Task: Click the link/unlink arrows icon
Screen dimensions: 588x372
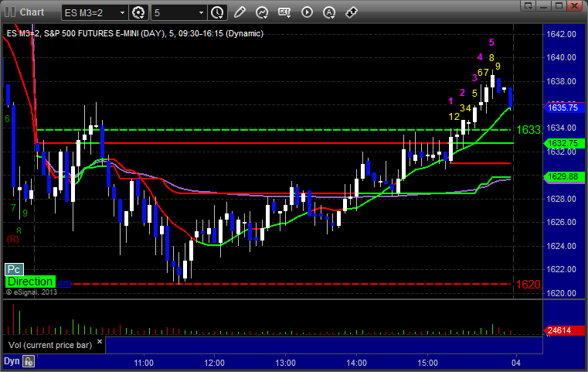Action: [351, 12]
